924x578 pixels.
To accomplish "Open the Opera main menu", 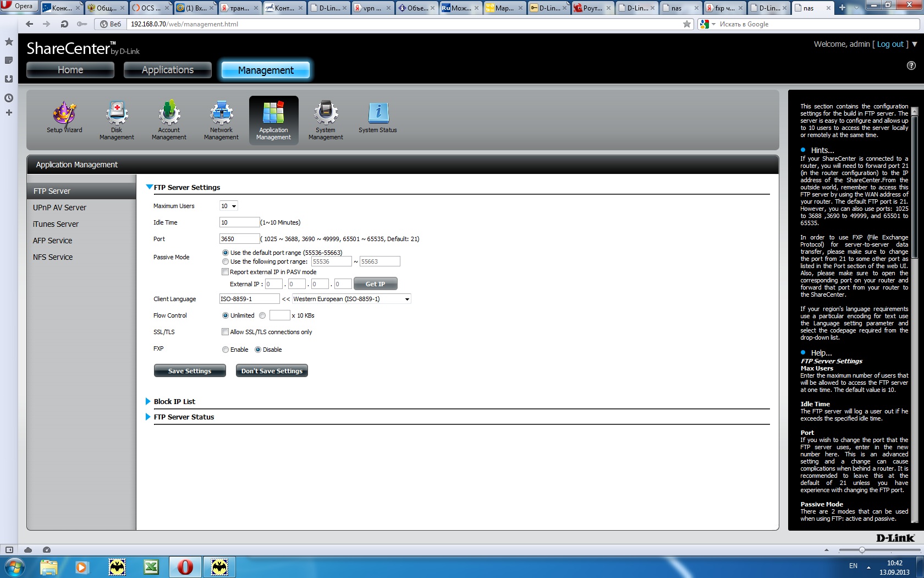I will pos(19,6).
